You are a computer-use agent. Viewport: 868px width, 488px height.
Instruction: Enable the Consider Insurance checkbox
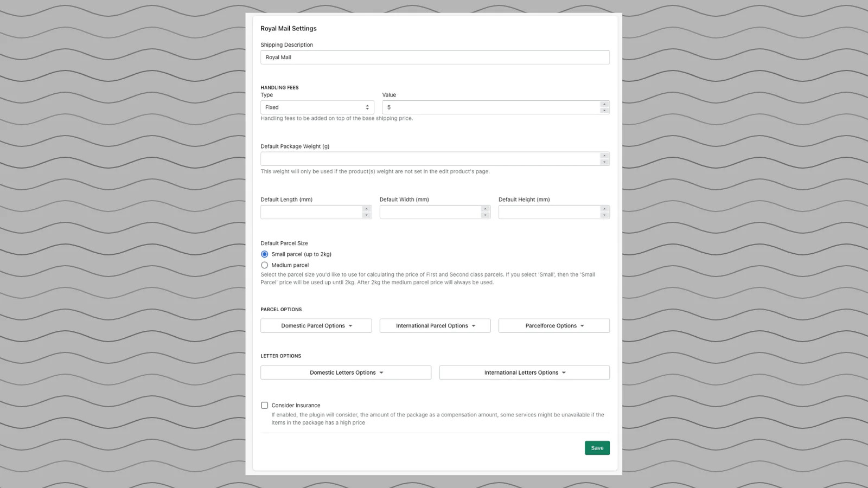click(x=264, y=406)
